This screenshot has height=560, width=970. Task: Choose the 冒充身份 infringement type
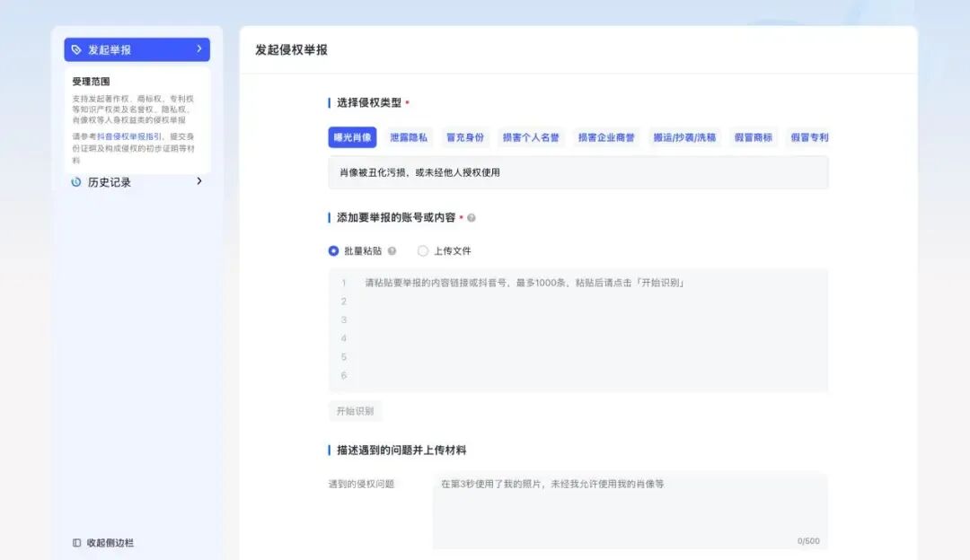(x=465, y=137)
